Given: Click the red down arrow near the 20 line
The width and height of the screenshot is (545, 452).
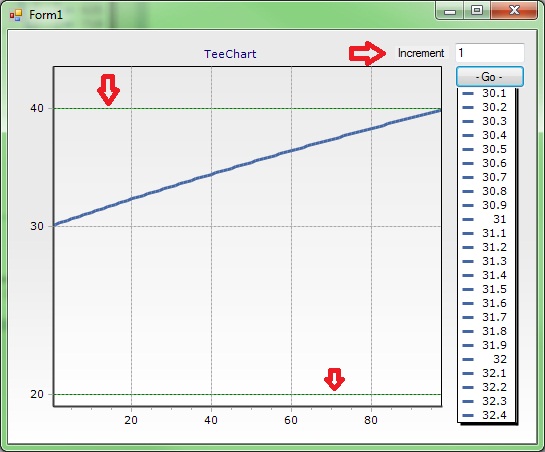Looking at the screenshot, I should [x=334, y=379].
